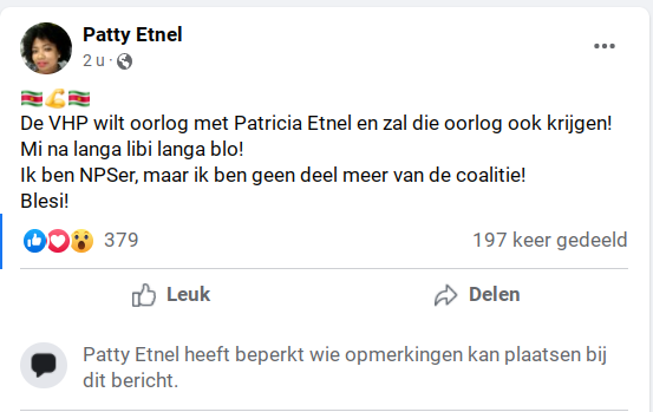Click the 'Blesi!' line in the post
The height and width of the screenshot is (412, 653).
(x=46, y=200)
